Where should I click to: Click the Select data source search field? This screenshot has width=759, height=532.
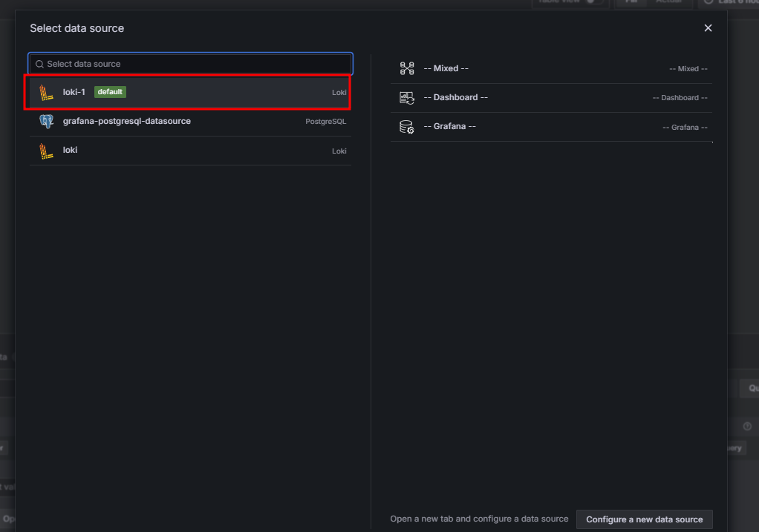[x=190, y=64]
